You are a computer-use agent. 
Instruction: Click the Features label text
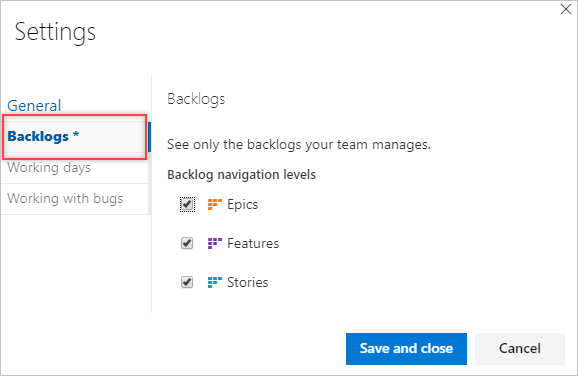pyautogui.click(x=253, y=244)
